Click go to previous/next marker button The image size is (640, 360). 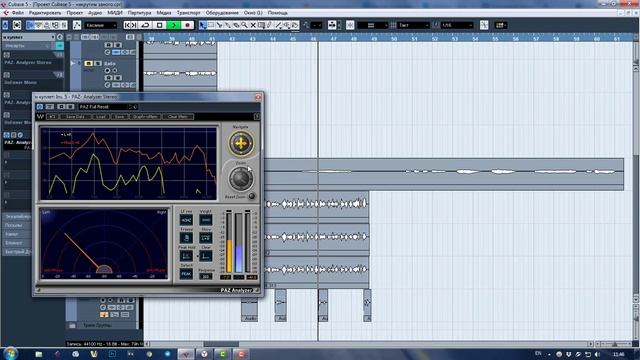131,25
